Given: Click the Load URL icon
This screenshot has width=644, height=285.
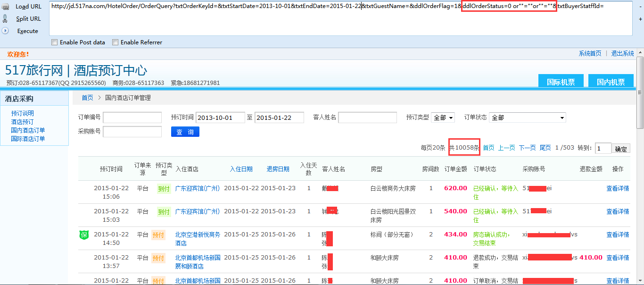Looking at the screenshot, I should coord(5,7).
